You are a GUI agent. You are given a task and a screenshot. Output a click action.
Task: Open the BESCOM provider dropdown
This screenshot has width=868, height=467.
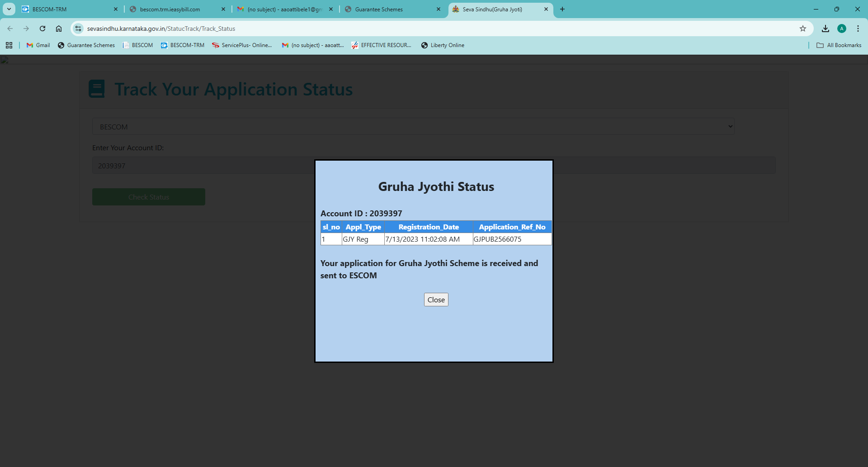(413, 127)
